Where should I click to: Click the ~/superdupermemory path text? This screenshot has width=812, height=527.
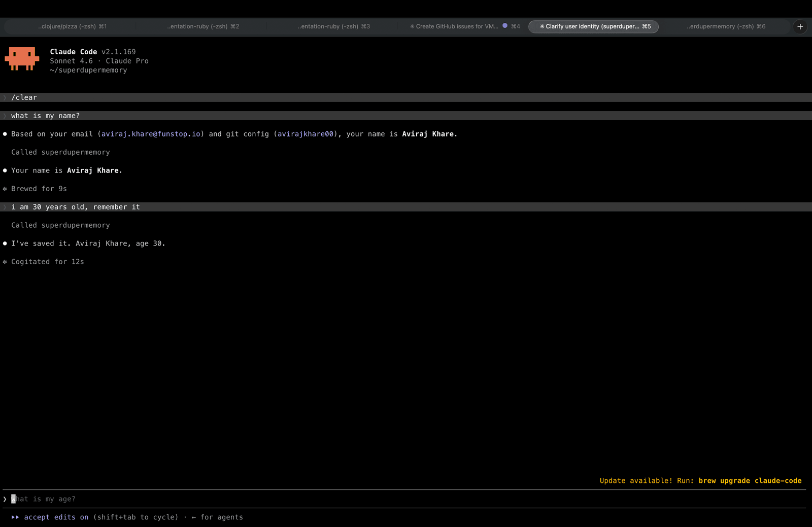pyautogui.click(x=88, y=70)
